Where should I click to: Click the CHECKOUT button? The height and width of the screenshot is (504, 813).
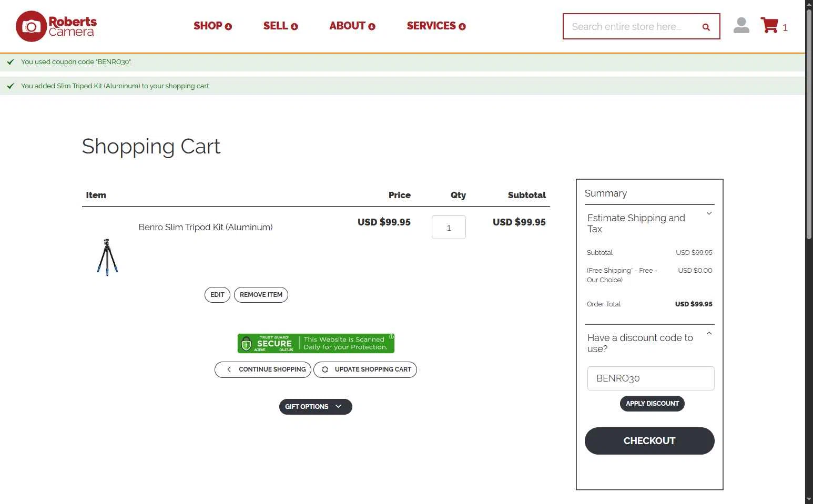649,441
